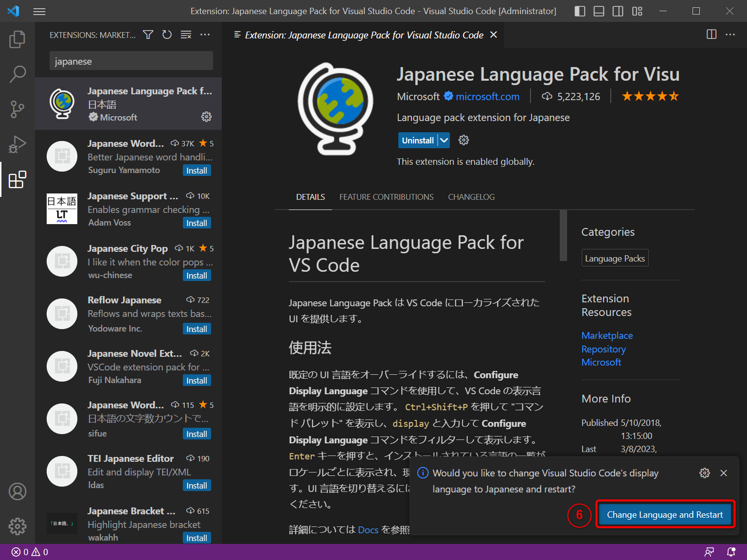Expand the Uninstall dropdown arrow
Viewport: 747px width, 560px height.
pyautogui.click(x=444, y=140)
